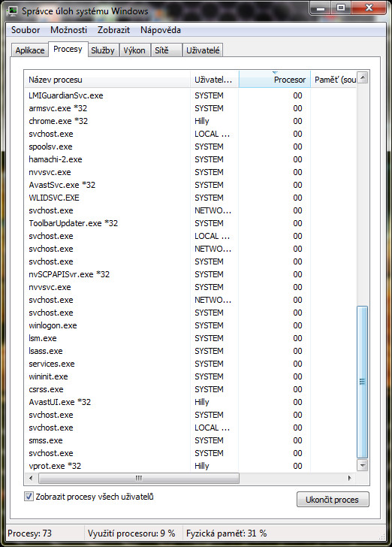Select the WLIDSVC.EXE process
The image size is (392, 547).
[191, 198]
